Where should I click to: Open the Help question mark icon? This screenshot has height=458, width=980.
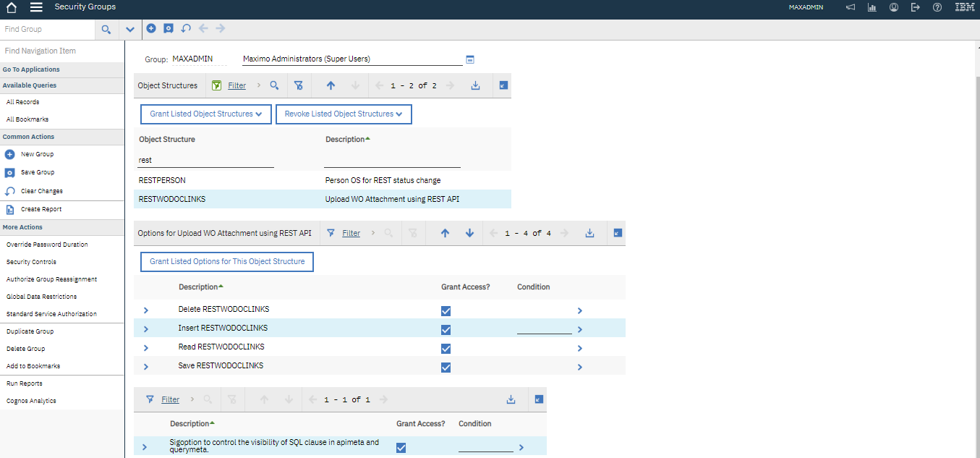[936, 7]
